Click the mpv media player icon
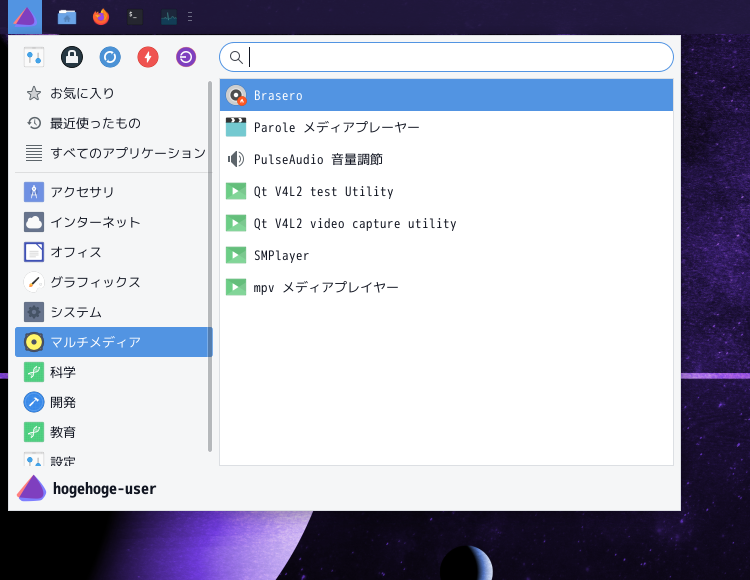The width and height of the screenshot is (750, 580). 236,287
